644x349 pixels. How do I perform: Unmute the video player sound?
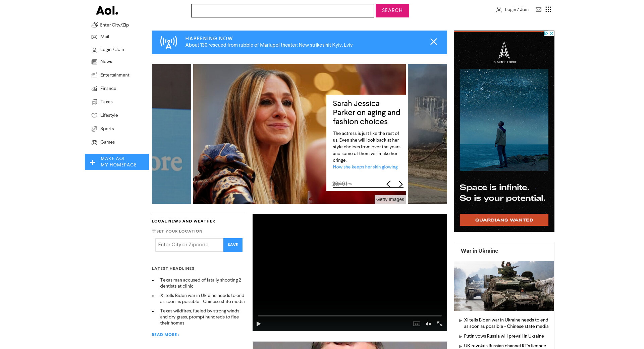(428, 324)
